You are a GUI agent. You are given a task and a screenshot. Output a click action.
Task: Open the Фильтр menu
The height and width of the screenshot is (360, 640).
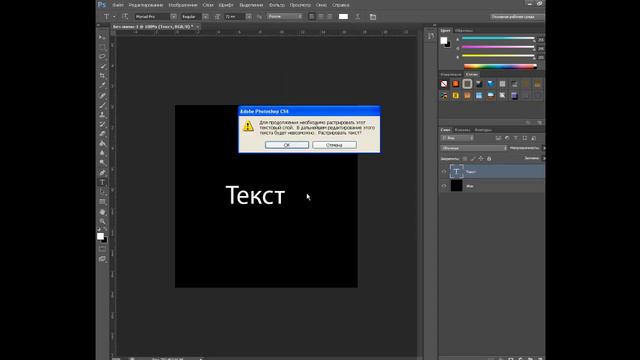click(277, 5)
